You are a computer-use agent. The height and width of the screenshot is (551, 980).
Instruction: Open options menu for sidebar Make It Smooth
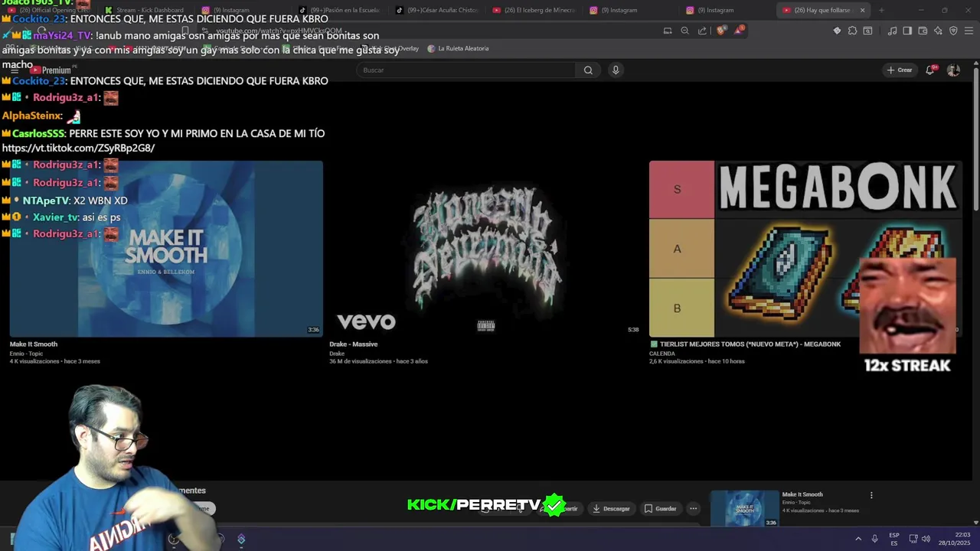[x=871, y=495]
